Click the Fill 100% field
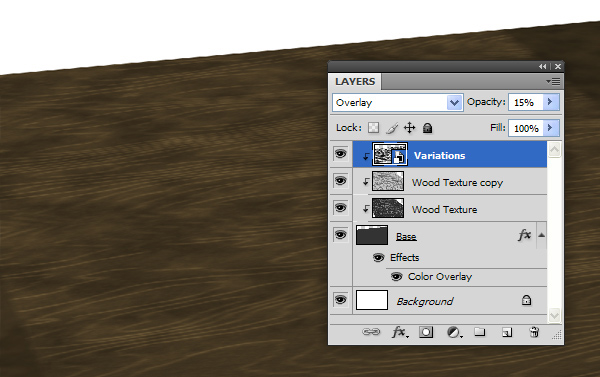Viewport: 600px width, 377px height. 526,128
